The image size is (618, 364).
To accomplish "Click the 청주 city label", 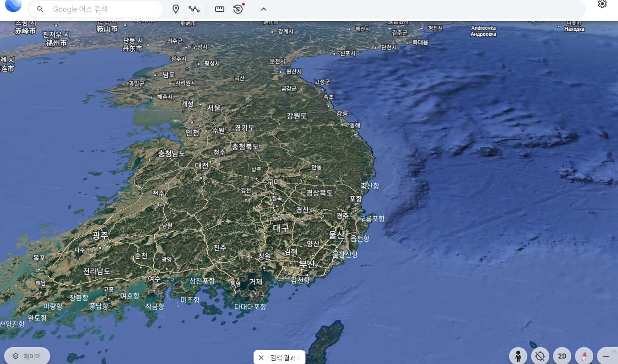I will pyautogui.click(x=219, y=152).
